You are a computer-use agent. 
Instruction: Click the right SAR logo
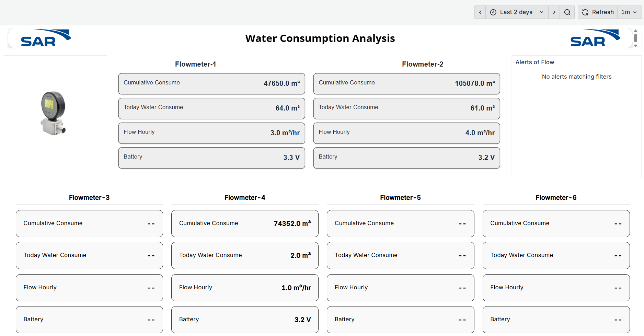(595, 38)
